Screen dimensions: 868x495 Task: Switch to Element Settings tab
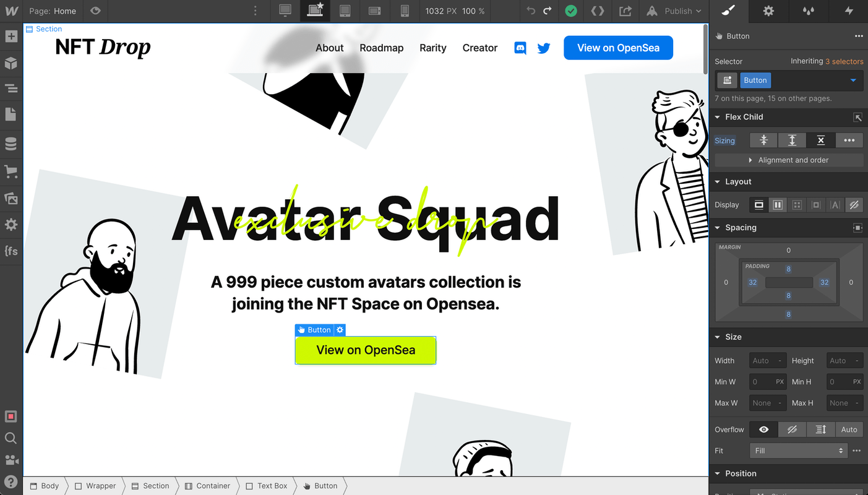[x=768, y=11]
